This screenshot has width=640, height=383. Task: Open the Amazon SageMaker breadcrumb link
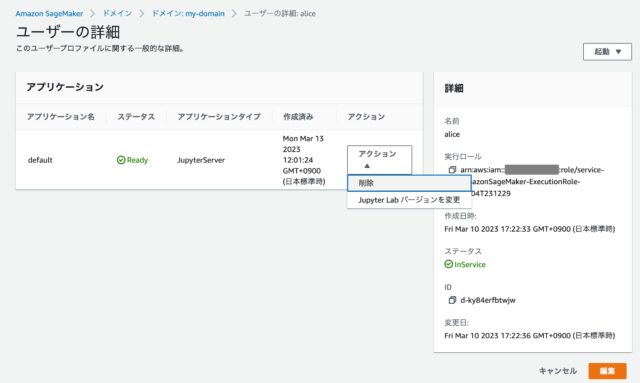(x=49, y=13)
